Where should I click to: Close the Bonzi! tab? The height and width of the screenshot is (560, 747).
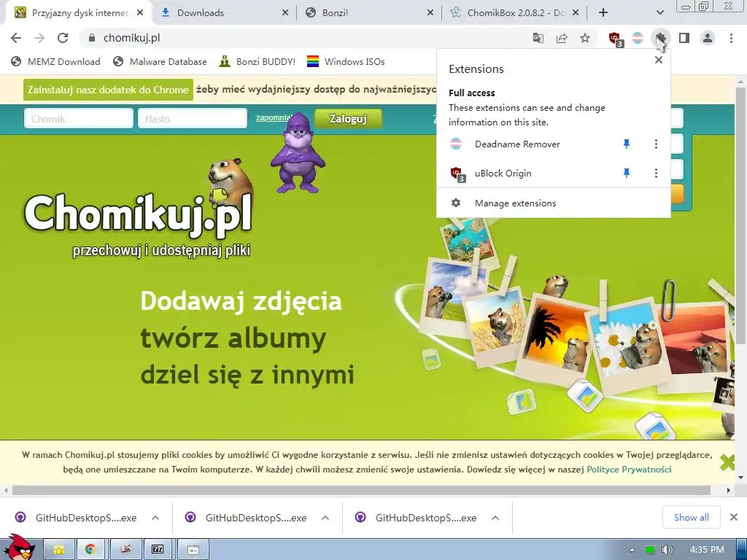[430, 13]
